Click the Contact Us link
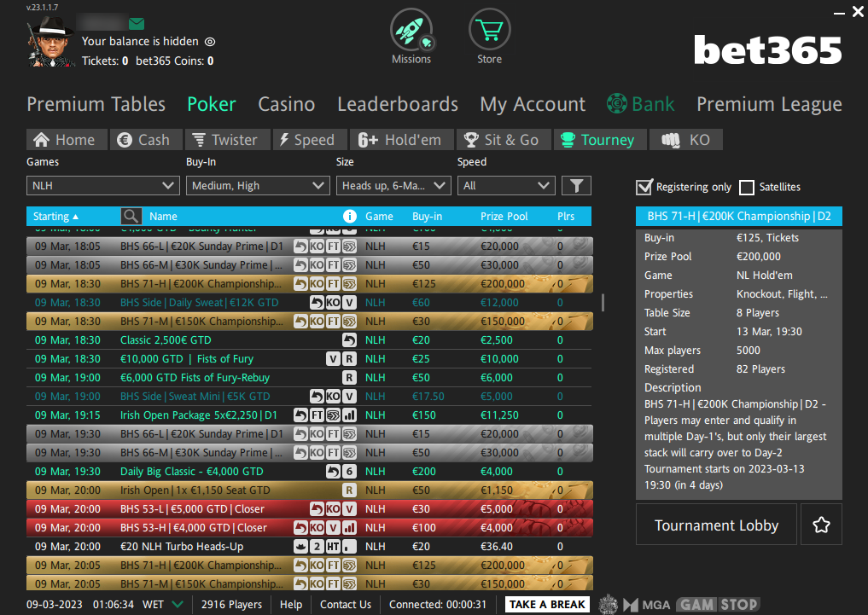The image size is (868, 615). click(x=346, y=605)
